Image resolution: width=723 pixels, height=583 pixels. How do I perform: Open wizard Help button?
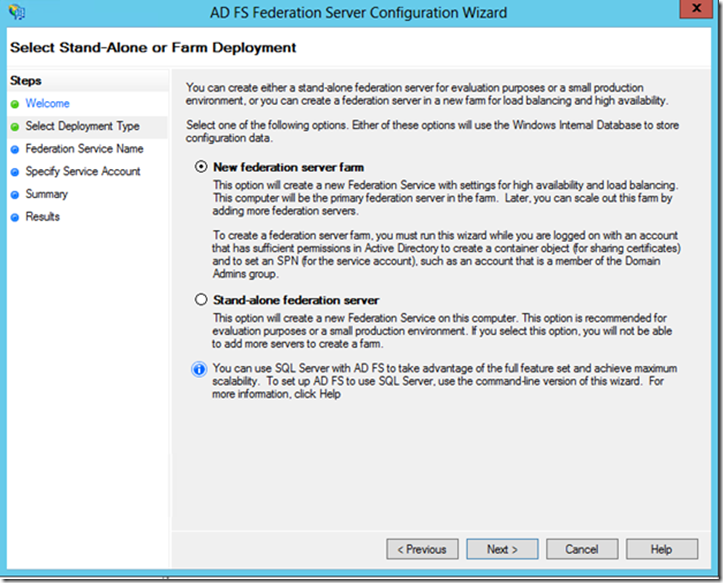662,549
